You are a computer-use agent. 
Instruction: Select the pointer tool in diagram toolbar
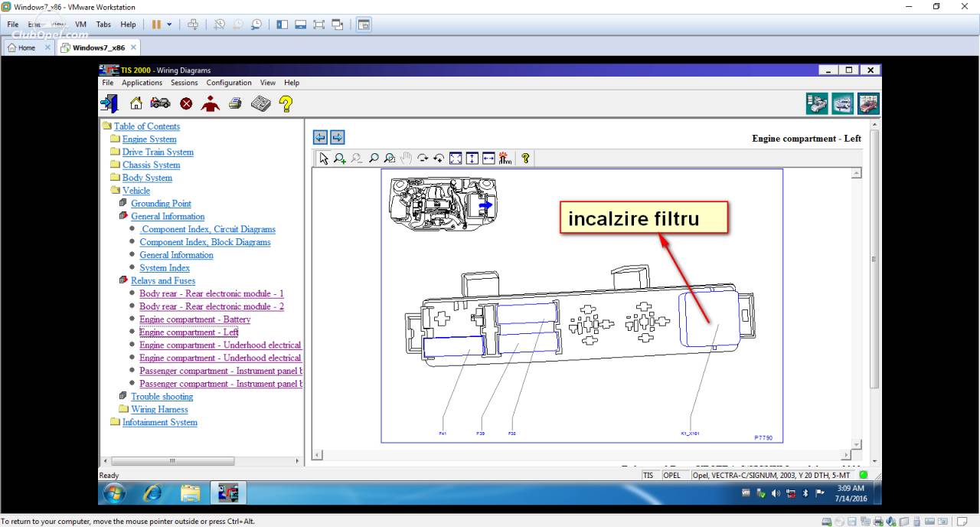pyautogui.click(x=324, y=159)
